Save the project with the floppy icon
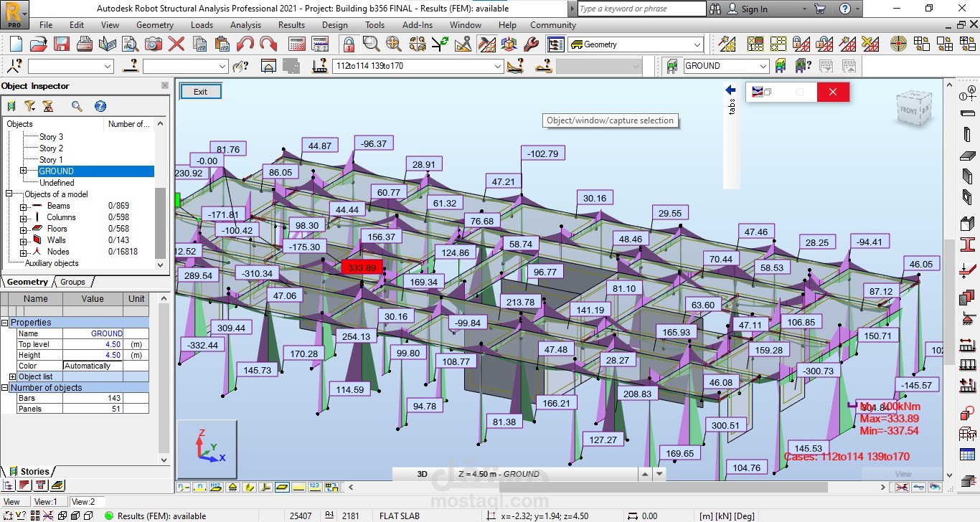 click(x=62, y=44)
